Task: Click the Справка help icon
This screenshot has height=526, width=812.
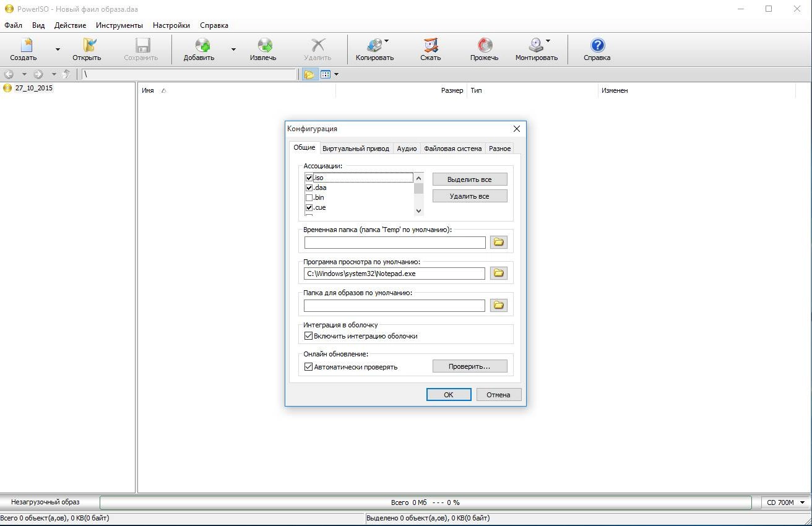Action: pyautogui.click(x=597, y=45)
